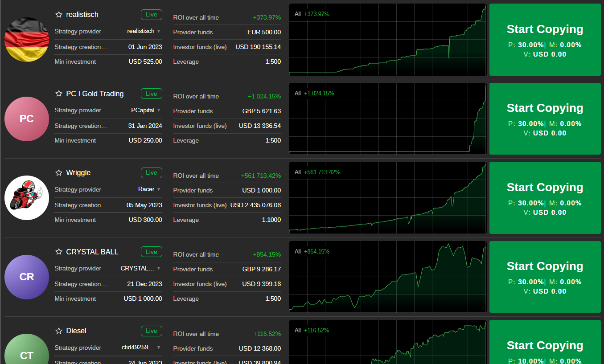Star the PC I Gold Trading strategy
This screenshot has height=364, width=604.
pyautogui.click(x=58, y=94)
